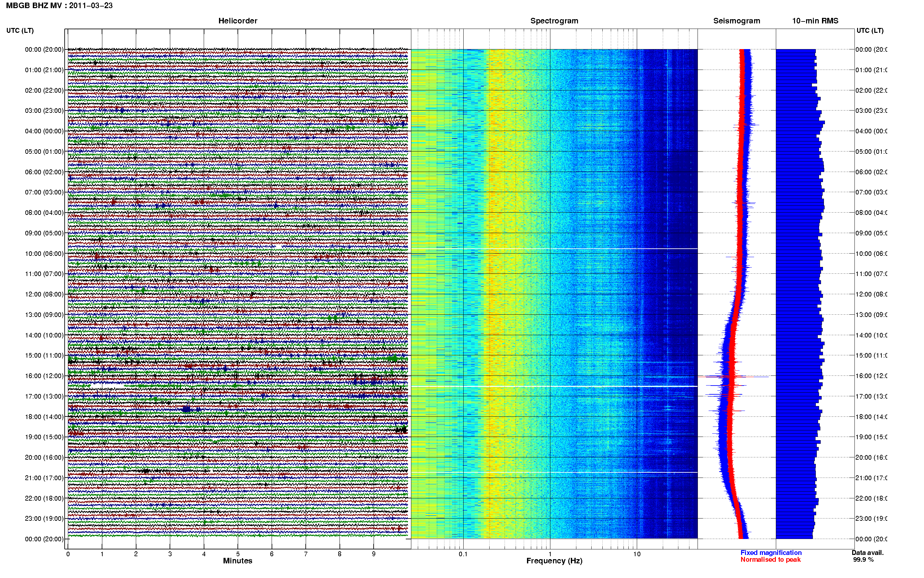Click minute tick '0' on Helicorder axis
924x578 pixels.
[x=68, y=554]
